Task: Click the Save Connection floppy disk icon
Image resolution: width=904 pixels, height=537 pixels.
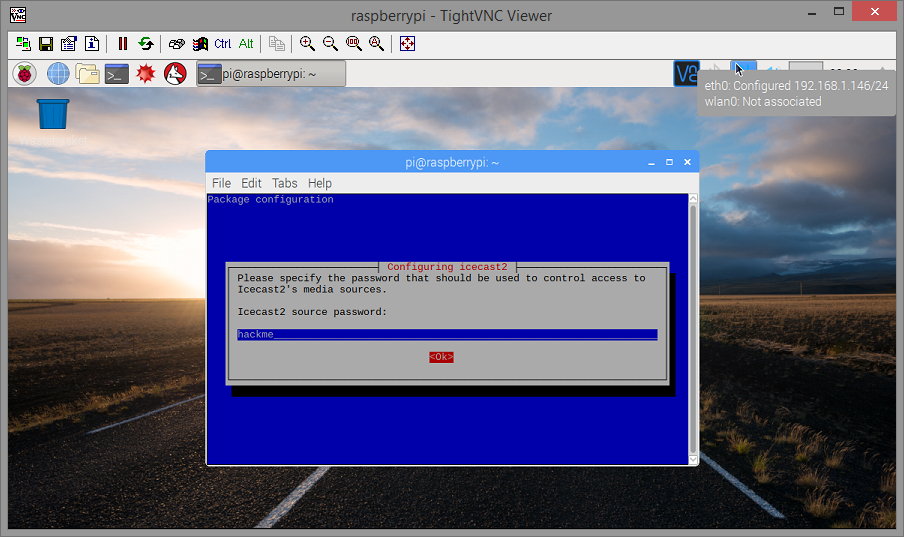Action: [x=46, y=44]
